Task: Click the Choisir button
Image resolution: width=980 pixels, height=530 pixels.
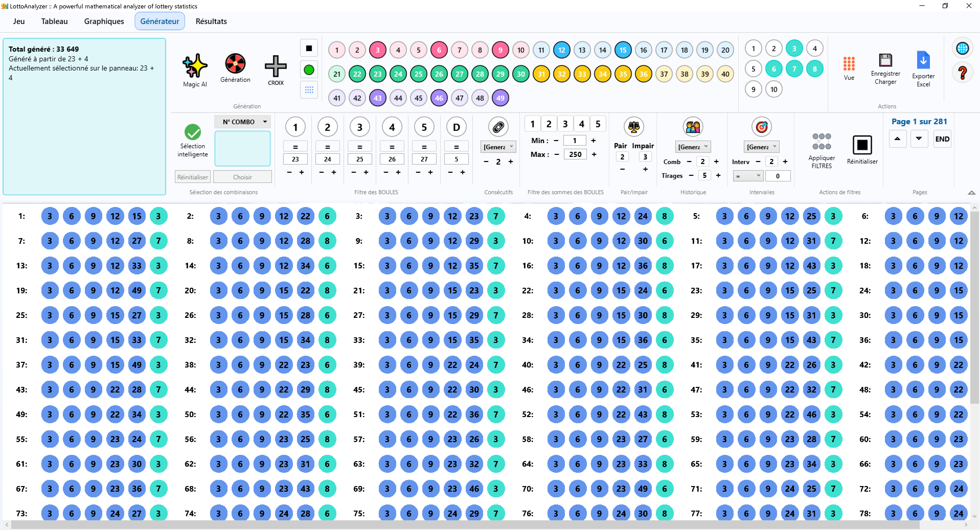Action: click(242, 177)
